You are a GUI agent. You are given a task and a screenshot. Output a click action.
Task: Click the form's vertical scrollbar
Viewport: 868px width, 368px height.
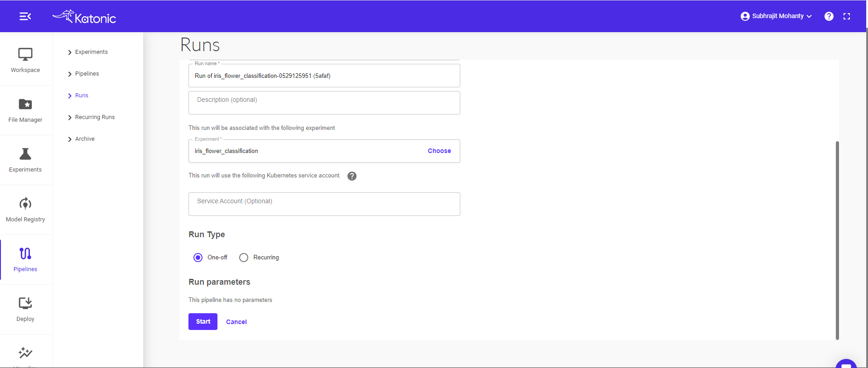(837, 240)
